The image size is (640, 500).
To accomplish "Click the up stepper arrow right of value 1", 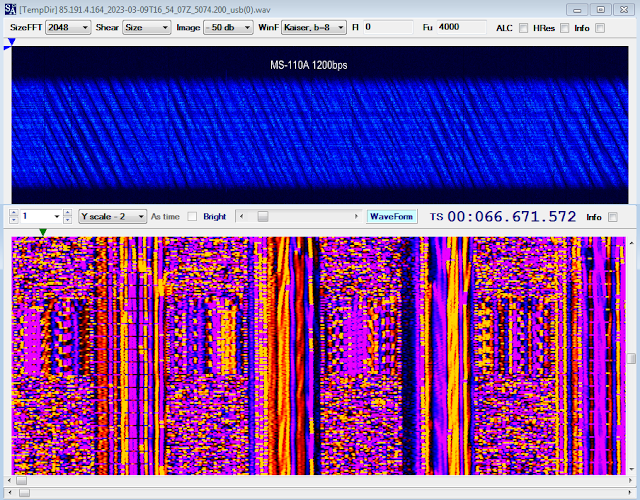I will 68,213.
